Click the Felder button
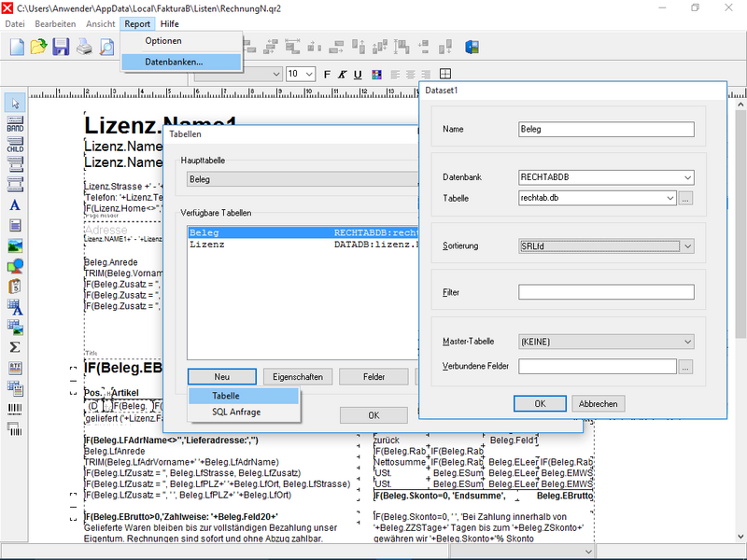The image size is (747, 560). coord(374,377)
